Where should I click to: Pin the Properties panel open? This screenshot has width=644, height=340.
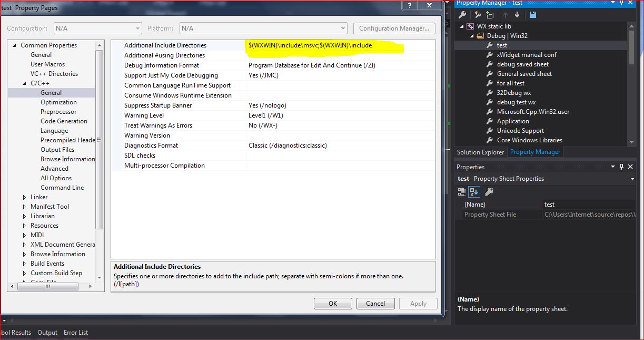[x=622, y=167]
